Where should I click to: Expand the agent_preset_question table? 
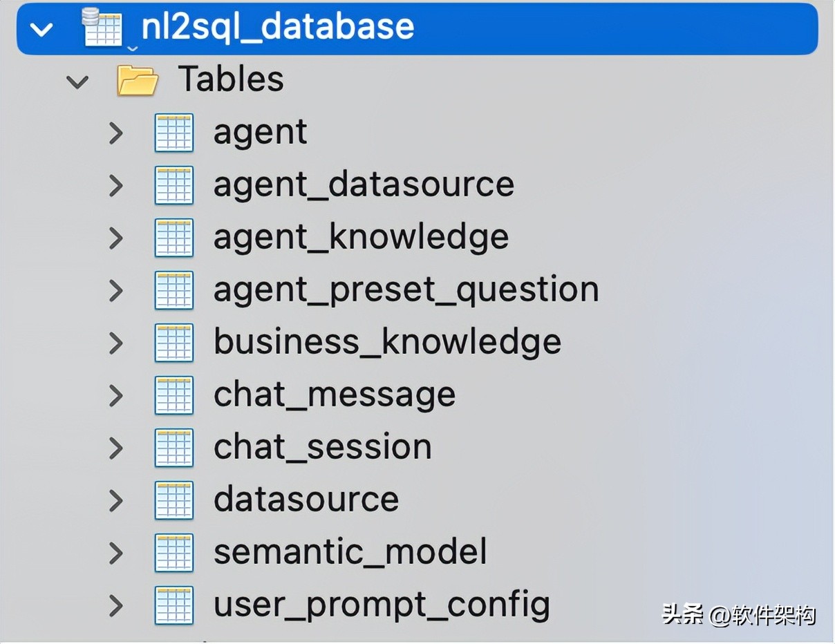tap(115, 290)
